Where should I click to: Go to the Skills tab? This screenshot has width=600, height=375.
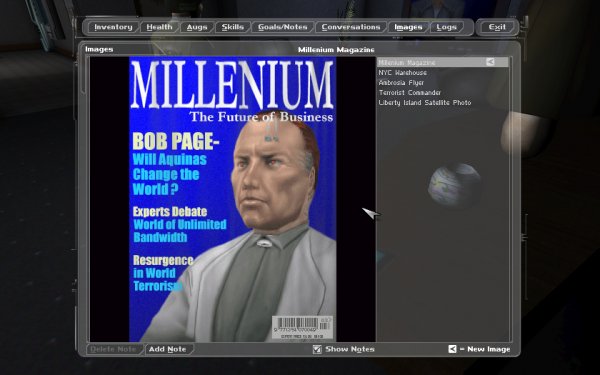pos(232,27)
